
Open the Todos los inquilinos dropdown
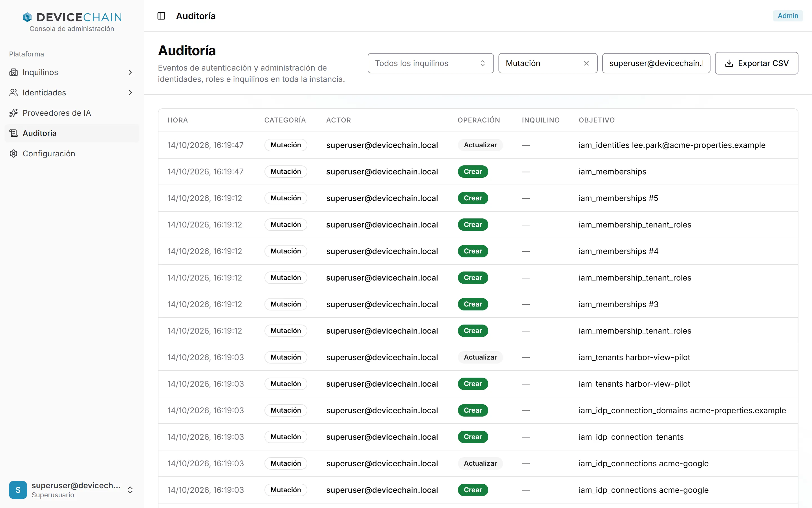(431, 63)
